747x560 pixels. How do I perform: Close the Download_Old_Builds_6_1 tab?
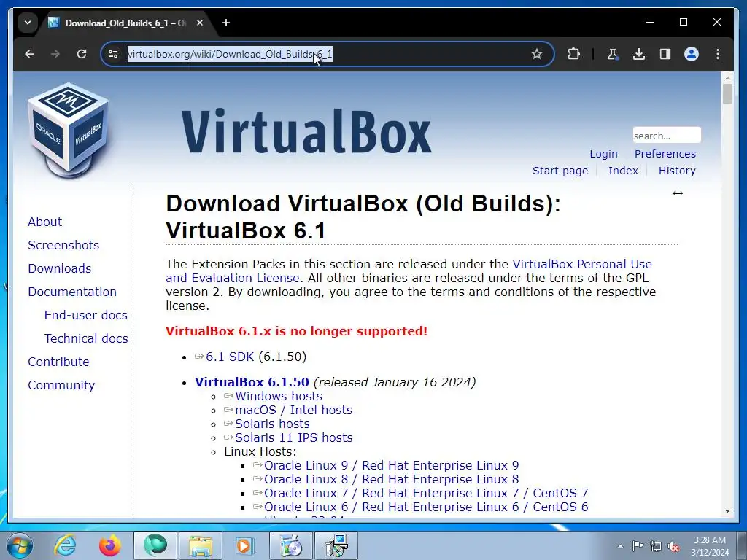point(200,23)
